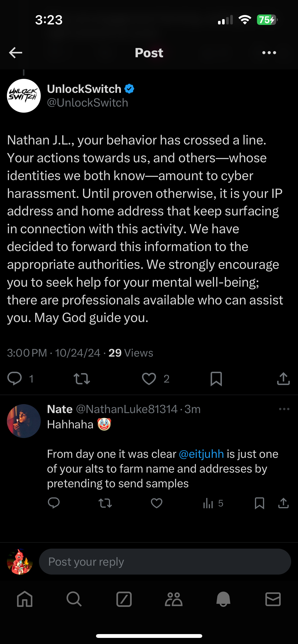Image resolution: width=298 pixels, height=644 pixels.
Task: Open more options on Nate's reply
Action: (x=284, y=409)
